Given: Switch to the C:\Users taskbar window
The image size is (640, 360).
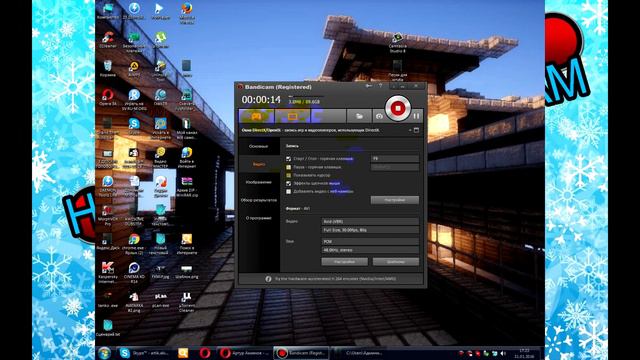Looking at the screenshot, I should point(358,353).
